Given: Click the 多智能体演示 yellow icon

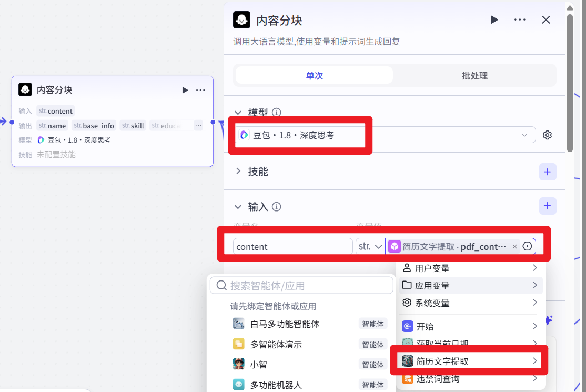Looking at the screenshot, I should coord(238,344).
